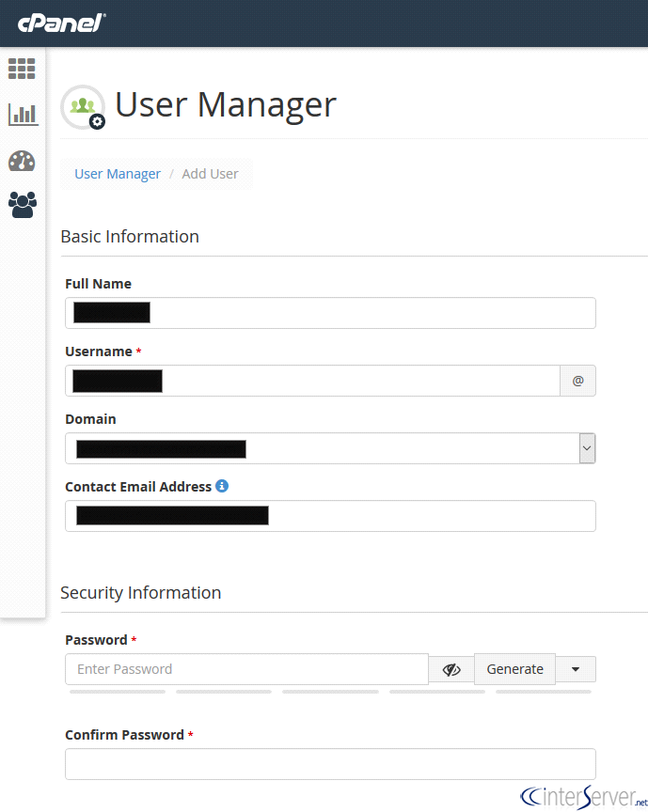
Task: Click the Basic Information section heading
Action: point(130,237)
